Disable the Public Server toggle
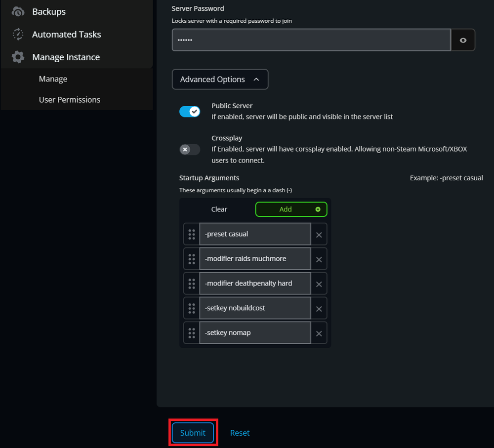The image size is (494, 448). coord(190,112)
